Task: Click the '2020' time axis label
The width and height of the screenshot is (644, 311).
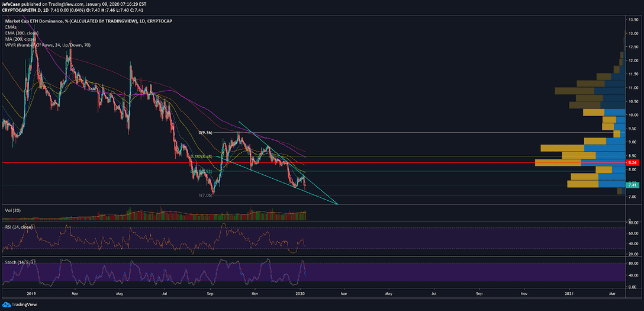Action: point(300,294)
